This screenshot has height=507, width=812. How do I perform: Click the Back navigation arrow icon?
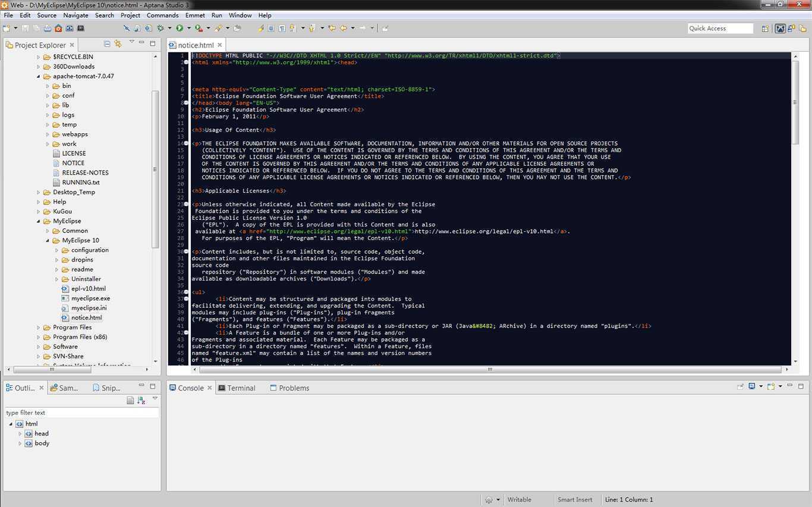click(343, 28)
